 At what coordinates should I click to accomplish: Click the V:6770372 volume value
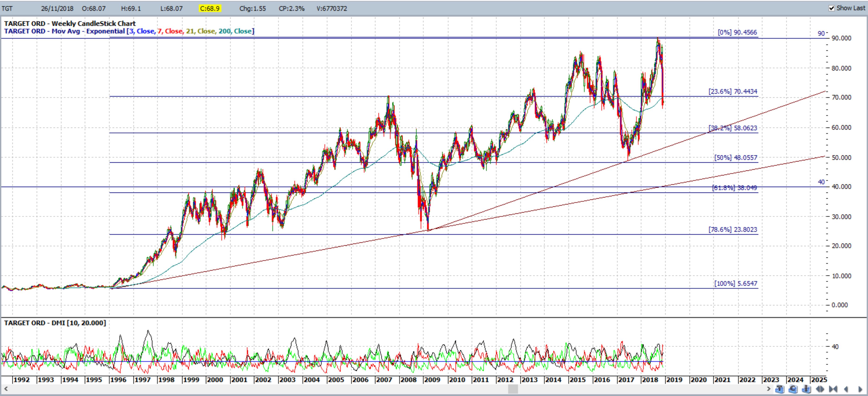332,8
